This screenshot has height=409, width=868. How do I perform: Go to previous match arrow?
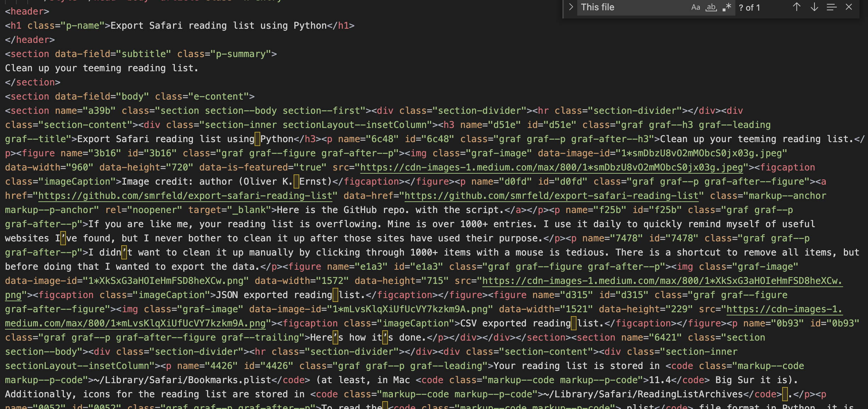pyautogui.click(x=796, y=7)
